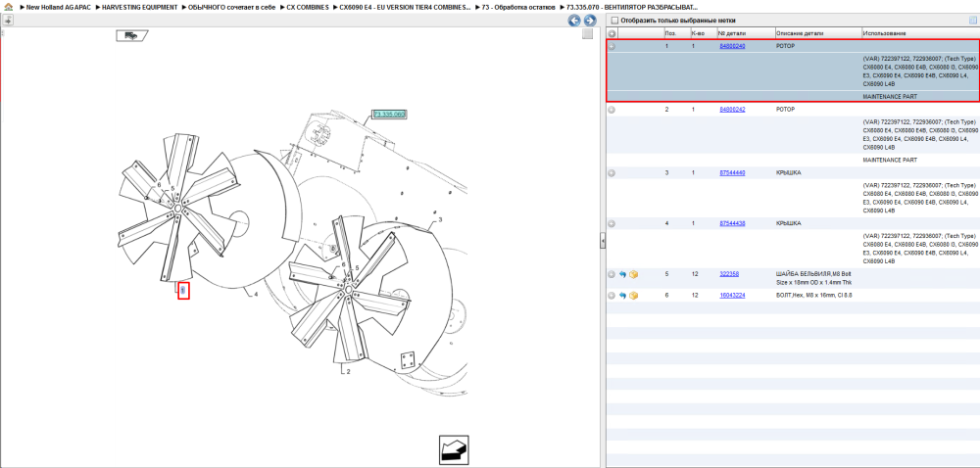Click the truck icon above the diagram
Image resolution: width=980 pixels, height=468 pixels.
coord(131,35)
